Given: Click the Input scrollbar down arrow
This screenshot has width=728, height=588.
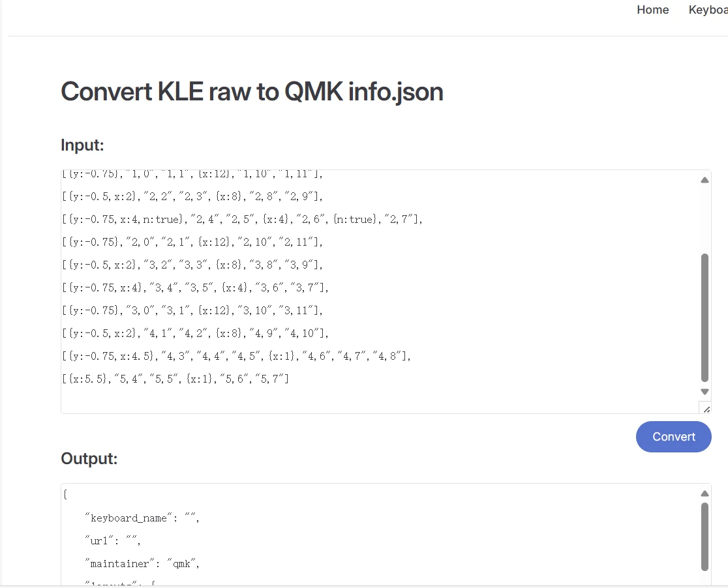Looking at the screenshot, I should click(705, 392).
